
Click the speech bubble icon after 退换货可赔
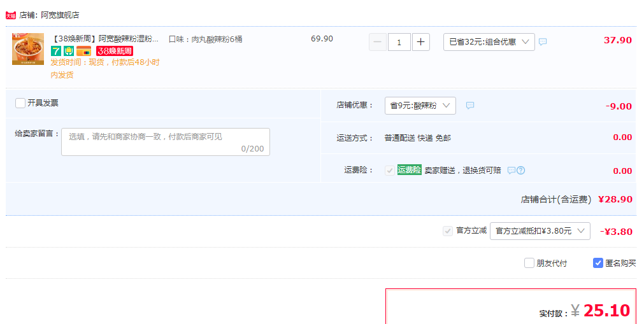(x=512, y=170)
